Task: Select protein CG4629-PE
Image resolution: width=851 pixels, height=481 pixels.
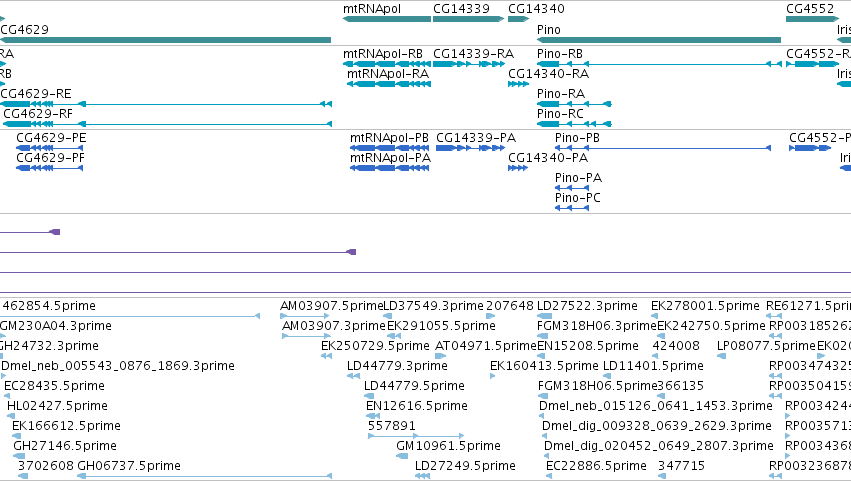Action: pyautogui.click(x=51, y=138)
